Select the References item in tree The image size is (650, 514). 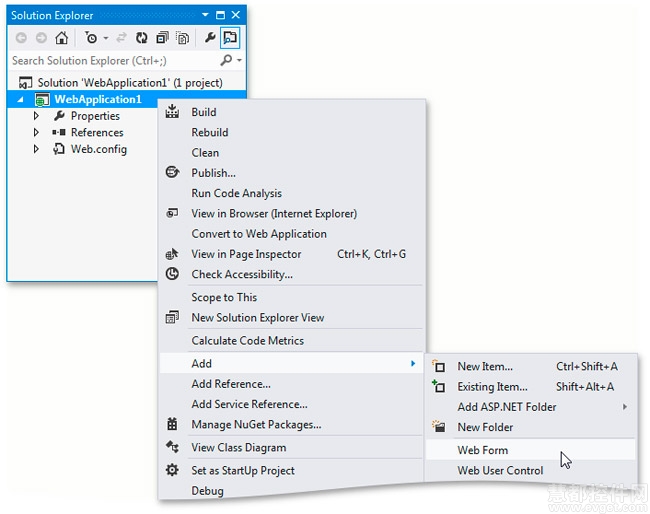coord(97,133)
